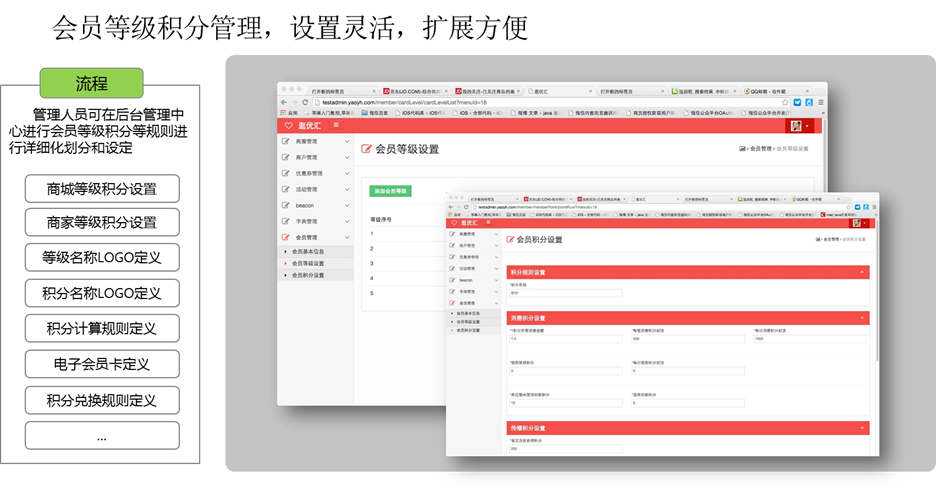The image size is (936, 492).
Task: Switch to 我的关注 tab in 会员等级设置 window
Action: (488, 91)
